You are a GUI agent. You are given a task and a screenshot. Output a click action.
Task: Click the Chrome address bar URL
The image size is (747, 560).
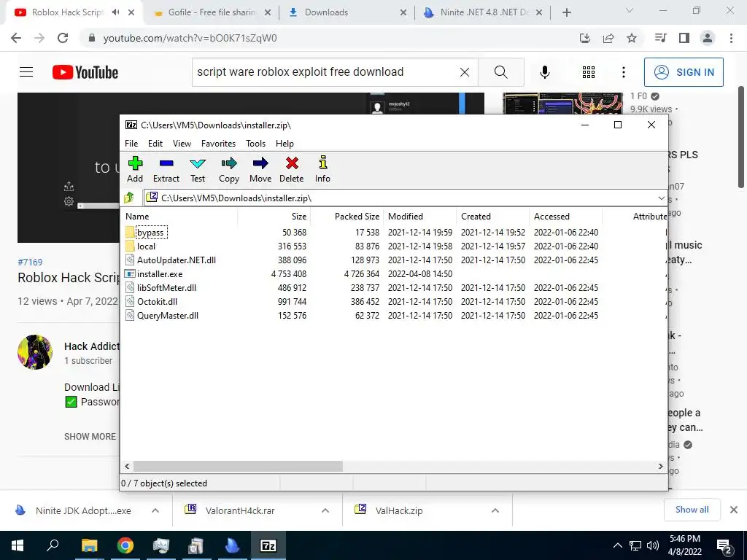tap(190, 38)
